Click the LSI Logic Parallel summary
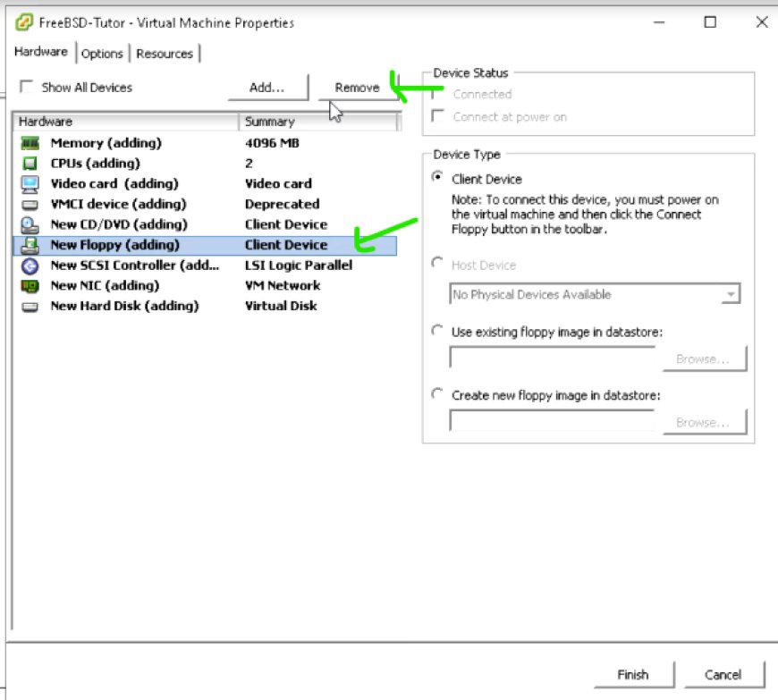 pyautogui.click(x=299, y=266)
